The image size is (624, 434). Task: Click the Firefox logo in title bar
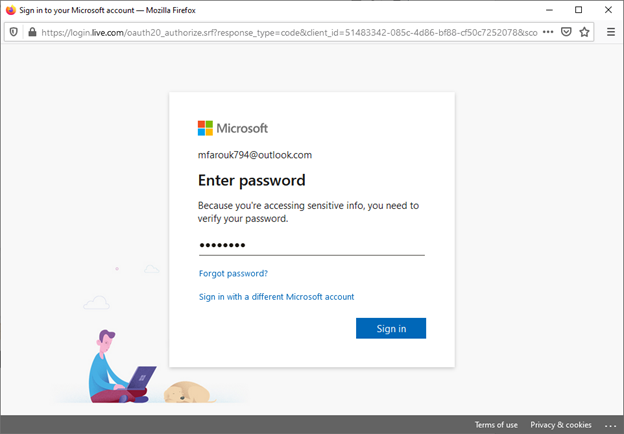coord(11,10)
